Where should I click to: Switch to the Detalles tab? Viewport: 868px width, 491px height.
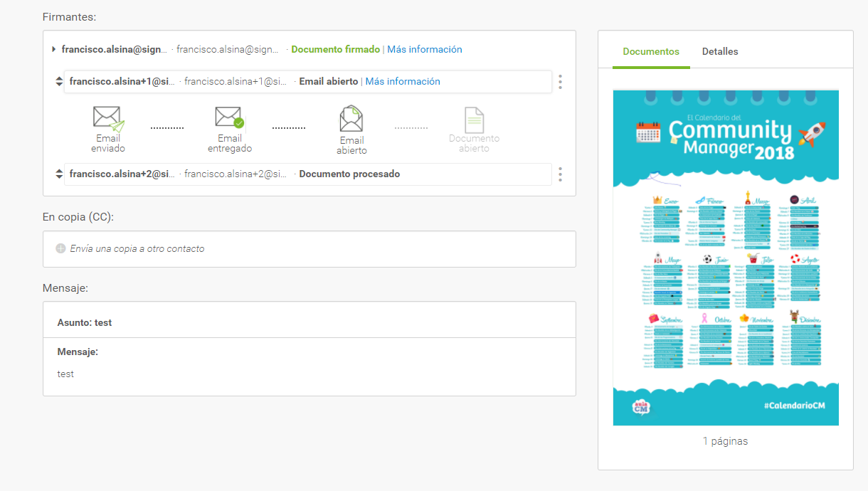point(720,52)
